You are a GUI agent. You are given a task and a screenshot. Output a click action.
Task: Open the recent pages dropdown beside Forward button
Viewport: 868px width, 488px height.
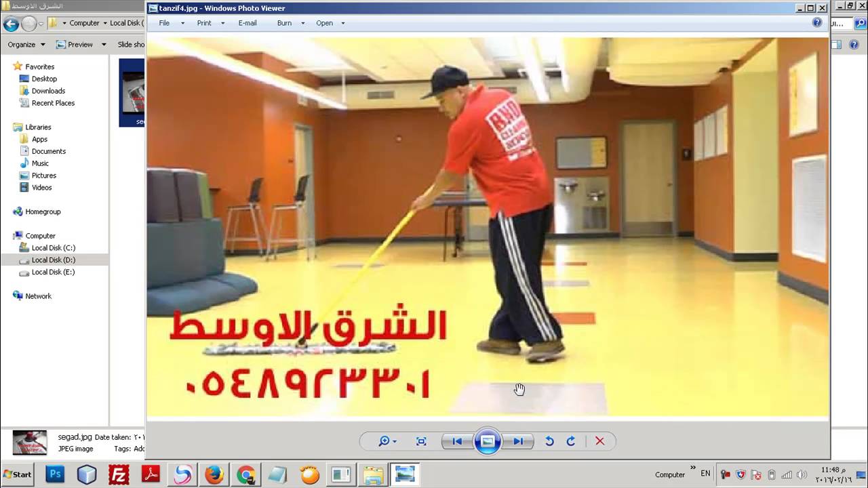pyautogui.click(x=41, y=24)
